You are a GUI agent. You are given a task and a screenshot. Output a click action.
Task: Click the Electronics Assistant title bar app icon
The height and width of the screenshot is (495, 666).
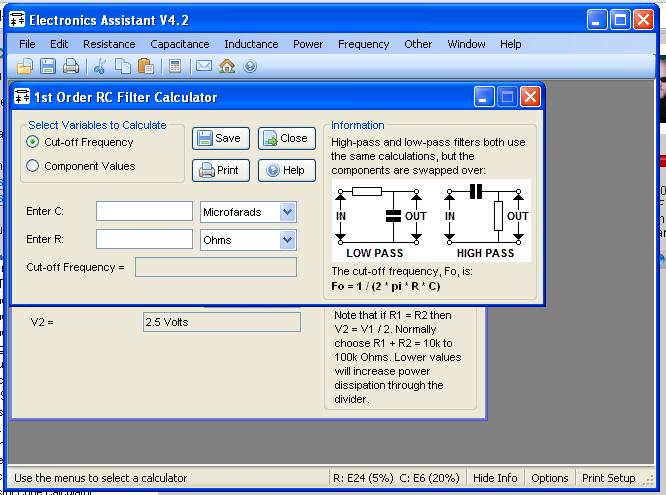[17, 20]
